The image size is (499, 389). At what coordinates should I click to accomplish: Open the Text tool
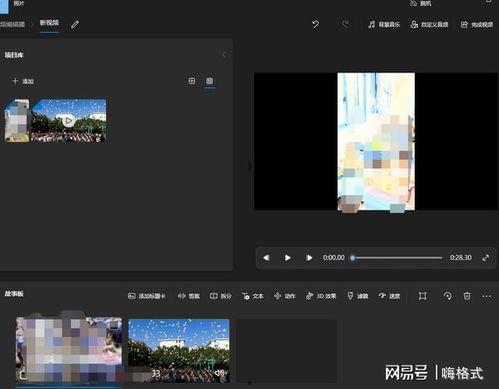[x=252, y=296]
